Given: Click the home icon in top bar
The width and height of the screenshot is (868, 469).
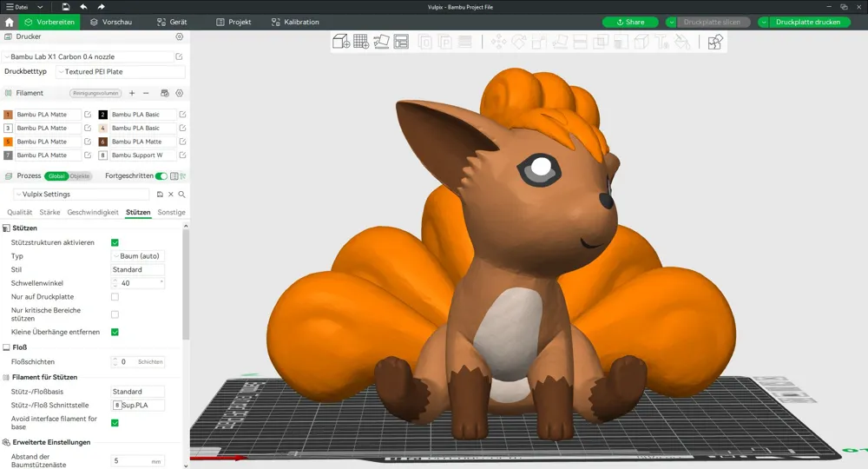Looking at the screenshot, I should 9,23.
